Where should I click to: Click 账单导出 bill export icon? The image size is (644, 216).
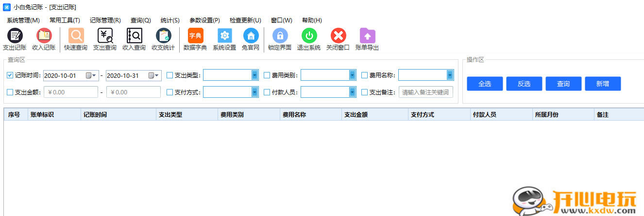[367, 36]
